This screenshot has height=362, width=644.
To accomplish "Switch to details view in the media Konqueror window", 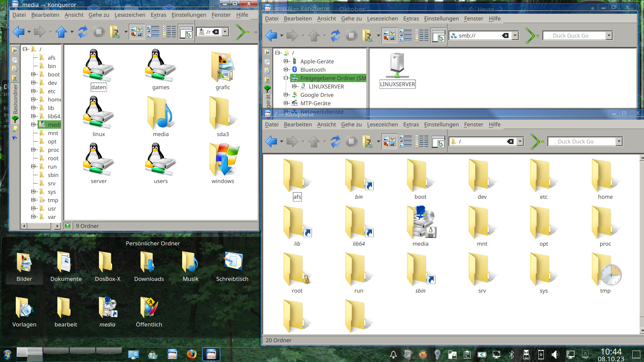I will [153, 32].
